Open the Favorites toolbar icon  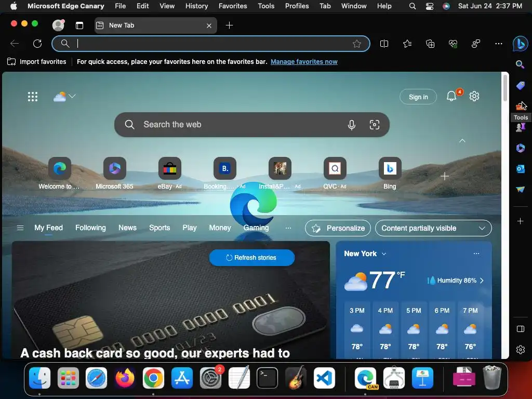(407, 44)
